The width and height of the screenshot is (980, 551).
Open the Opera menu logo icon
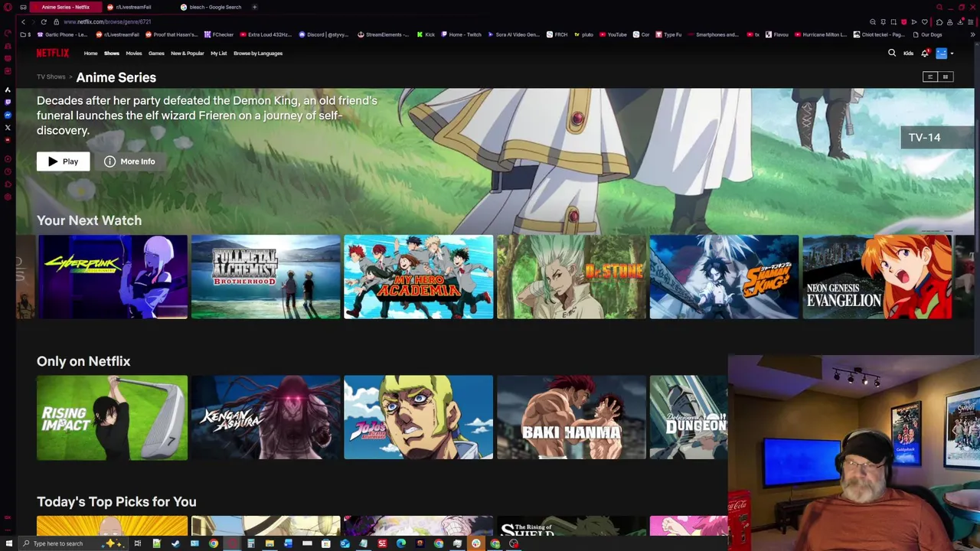[x=8, y=7]
